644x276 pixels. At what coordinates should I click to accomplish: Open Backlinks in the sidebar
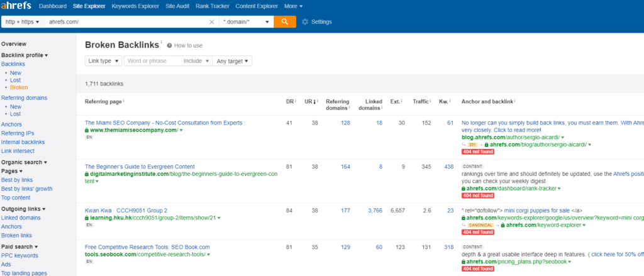click(x=13, y=64)
